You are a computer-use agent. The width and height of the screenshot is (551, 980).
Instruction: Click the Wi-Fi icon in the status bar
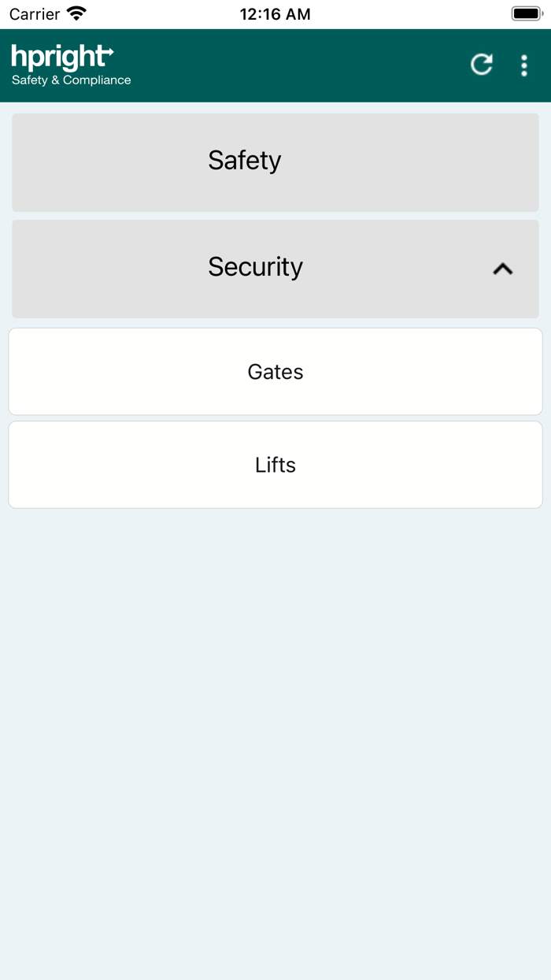pos(75,13)
